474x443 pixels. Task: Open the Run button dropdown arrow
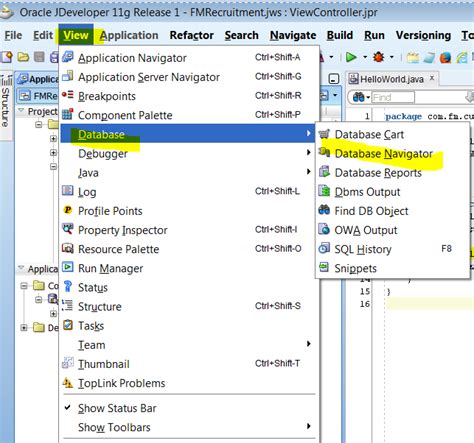tap(365, 57)
